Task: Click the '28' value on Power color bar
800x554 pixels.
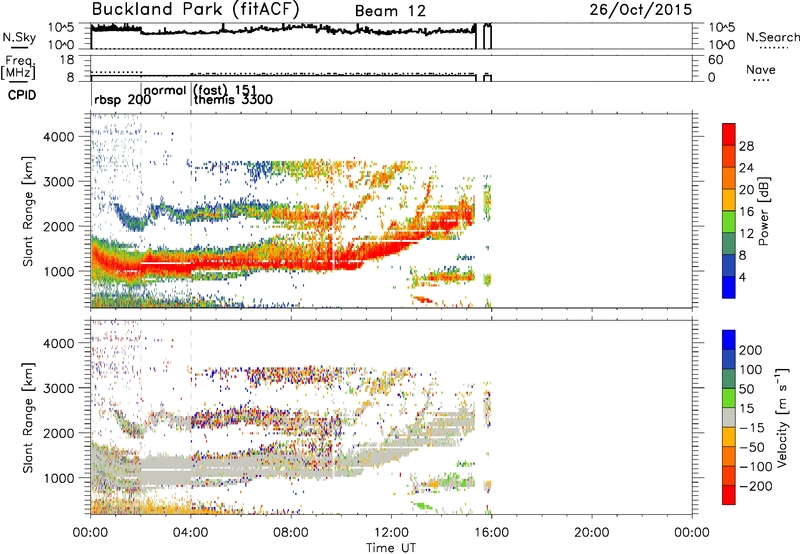Action: [x=746, y=146]
